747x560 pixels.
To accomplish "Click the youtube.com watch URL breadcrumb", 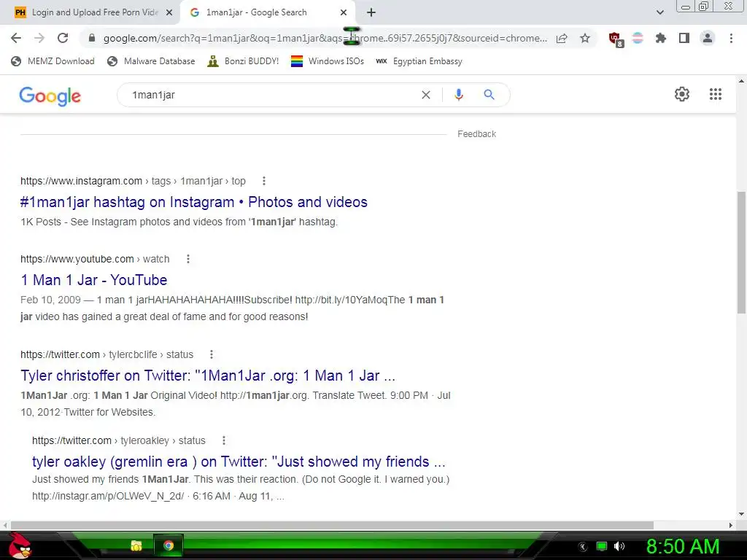I will click(95, 259).
